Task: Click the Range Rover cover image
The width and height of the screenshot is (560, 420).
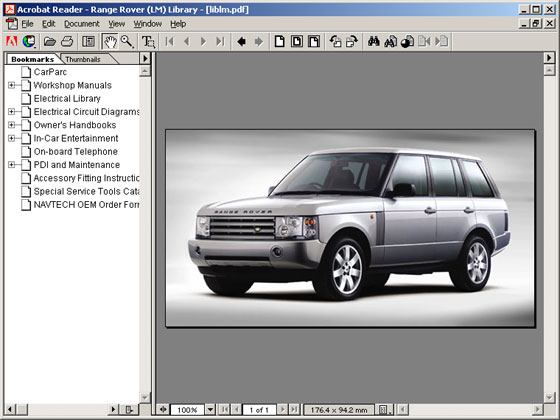Action: (x=350, y=228)
